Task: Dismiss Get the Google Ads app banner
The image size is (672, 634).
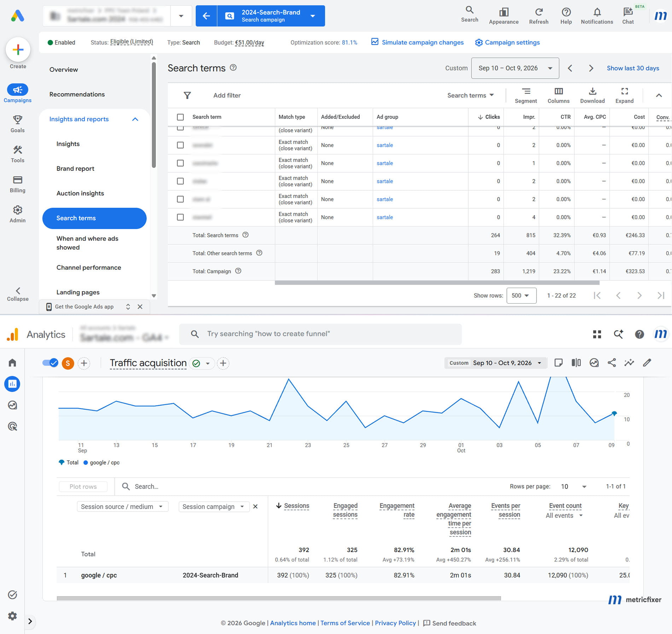Action: (140, 307)
